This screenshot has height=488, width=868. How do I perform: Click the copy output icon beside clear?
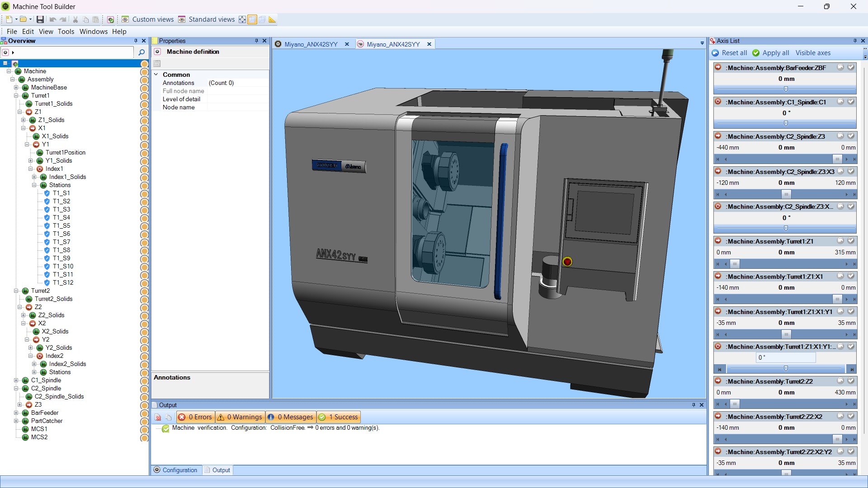click(x=168, y=417)
